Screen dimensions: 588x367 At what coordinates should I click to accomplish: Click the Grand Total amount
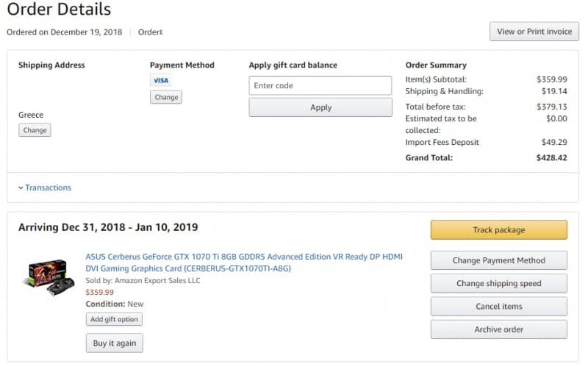pos(551,157)
